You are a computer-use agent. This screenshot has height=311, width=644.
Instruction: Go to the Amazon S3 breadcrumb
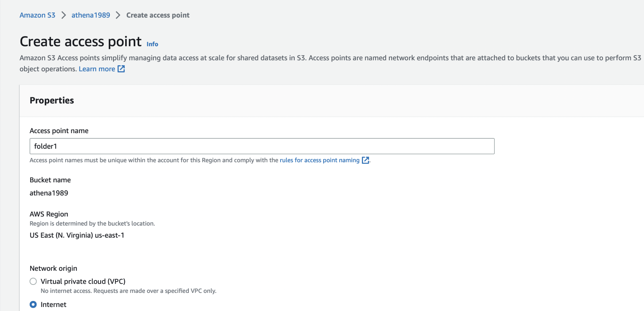click(37, 15)
